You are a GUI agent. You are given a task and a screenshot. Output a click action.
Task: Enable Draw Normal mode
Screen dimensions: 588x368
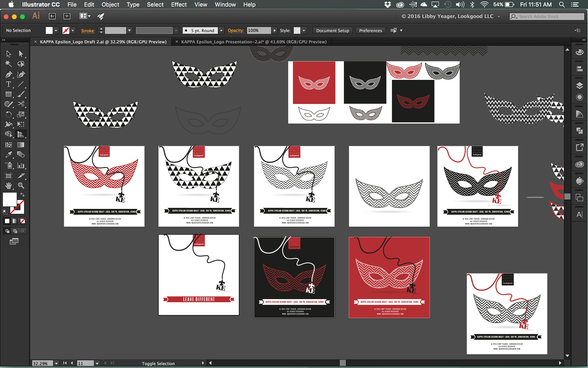pos(7,231)
